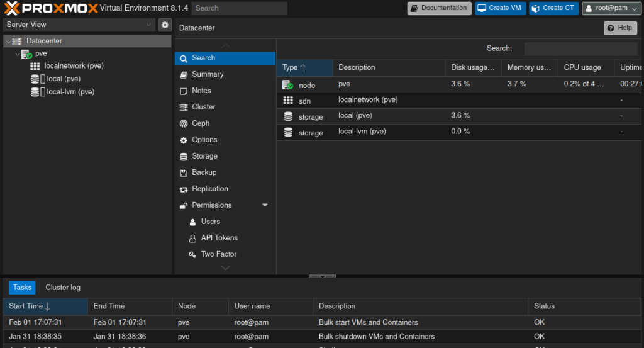Click sdn grid icon in table row
The width and height of the screenshot is (644, 348).
pyautogui.click(x=288, y=101)
